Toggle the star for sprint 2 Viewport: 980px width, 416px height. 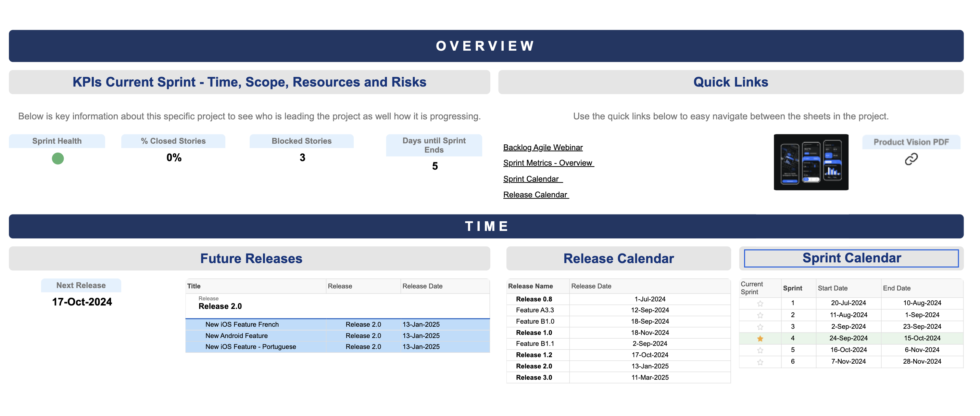[760, 315]
